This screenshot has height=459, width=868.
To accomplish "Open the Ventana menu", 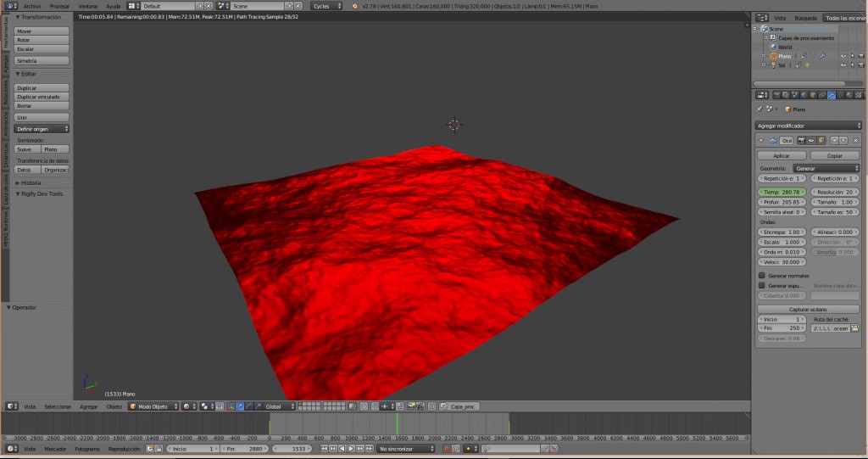I will tap(87, 6).
